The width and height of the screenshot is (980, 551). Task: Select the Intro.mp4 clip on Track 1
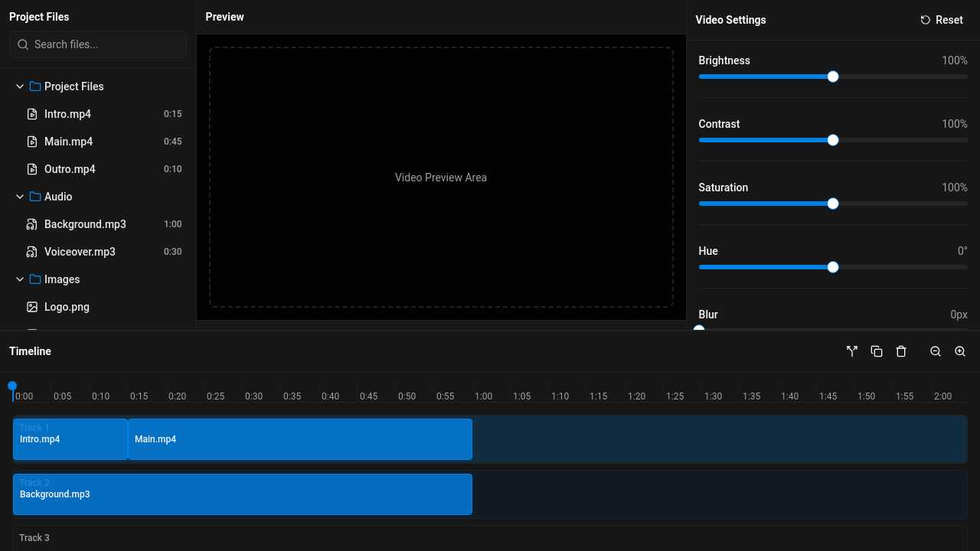[70, 439]
